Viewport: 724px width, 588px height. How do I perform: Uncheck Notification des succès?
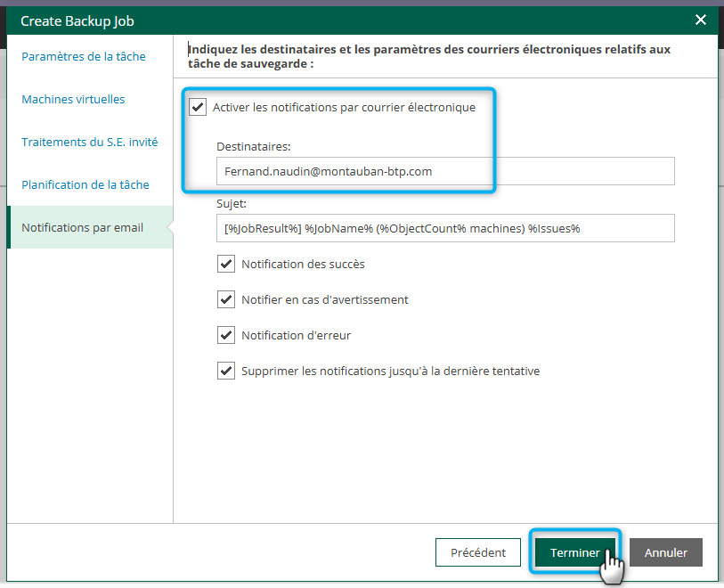[x=226, y=265]
